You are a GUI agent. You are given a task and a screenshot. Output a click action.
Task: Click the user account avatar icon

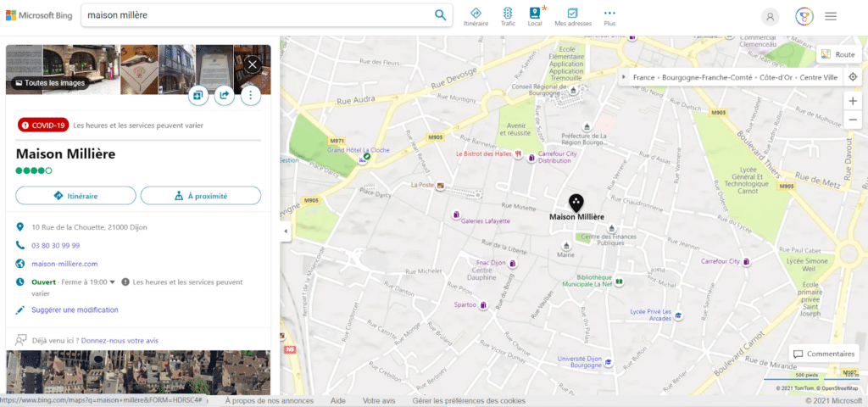[x=770, y=17]
